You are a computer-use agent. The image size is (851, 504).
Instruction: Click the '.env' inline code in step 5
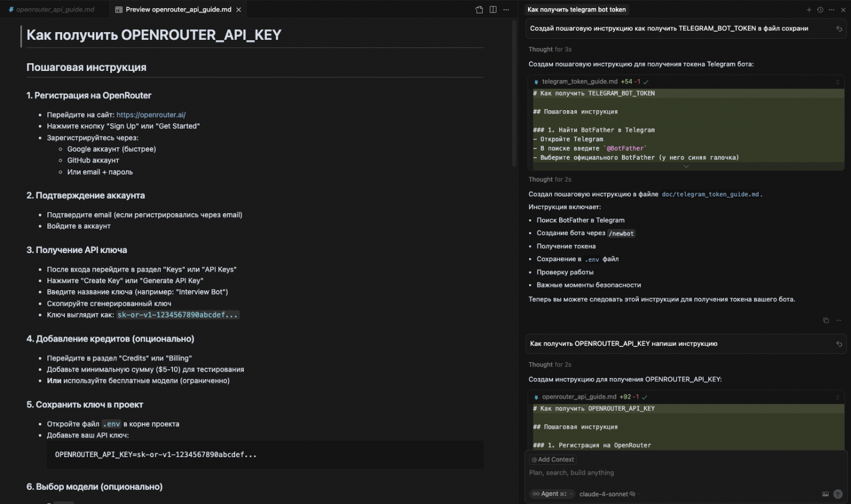click(111, 424)
